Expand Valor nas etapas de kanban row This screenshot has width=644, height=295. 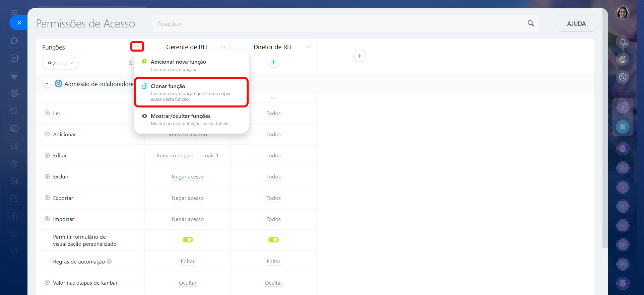tap(47, 283)
